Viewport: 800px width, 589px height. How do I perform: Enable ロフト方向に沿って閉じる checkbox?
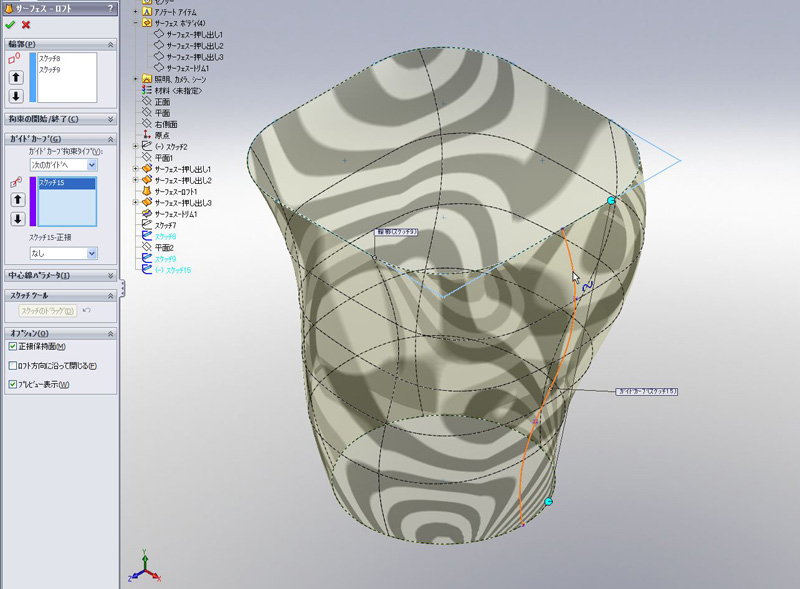point(13,365)
